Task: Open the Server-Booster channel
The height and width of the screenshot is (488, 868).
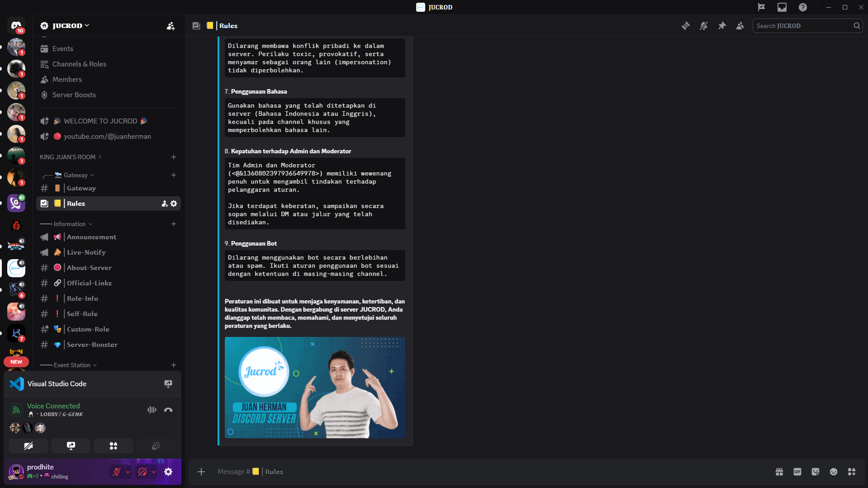Action: click(x=109, y=345)
